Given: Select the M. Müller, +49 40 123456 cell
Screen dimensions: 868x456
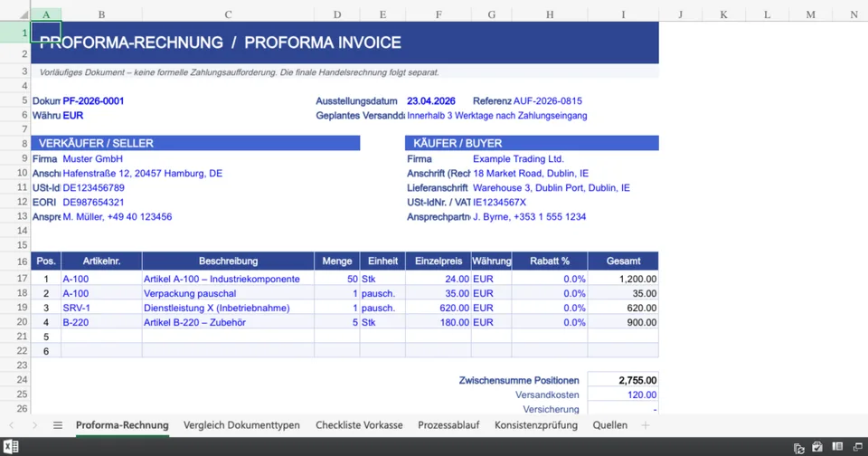Looking at the screenshot, I should tap(118, 216).
